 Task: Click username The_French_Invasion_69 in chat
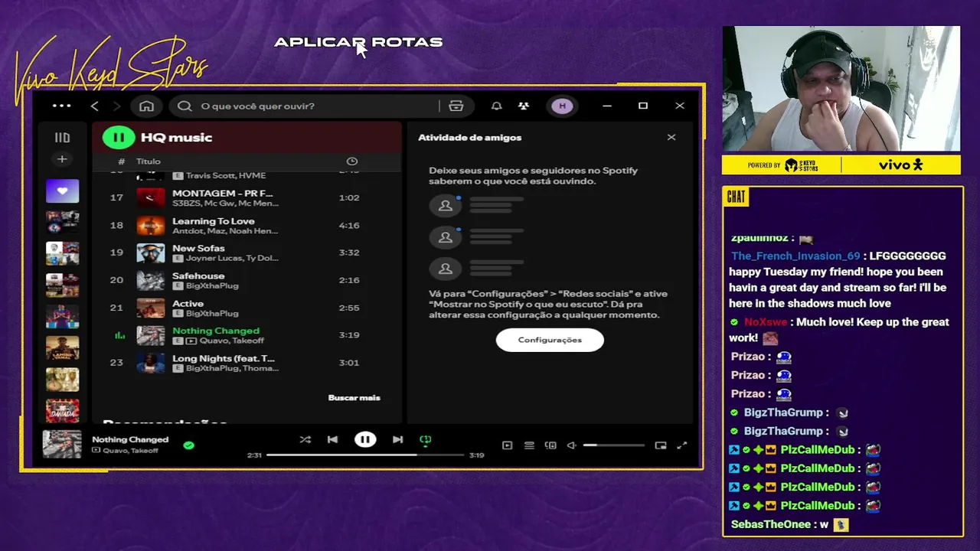pos(795,256)
